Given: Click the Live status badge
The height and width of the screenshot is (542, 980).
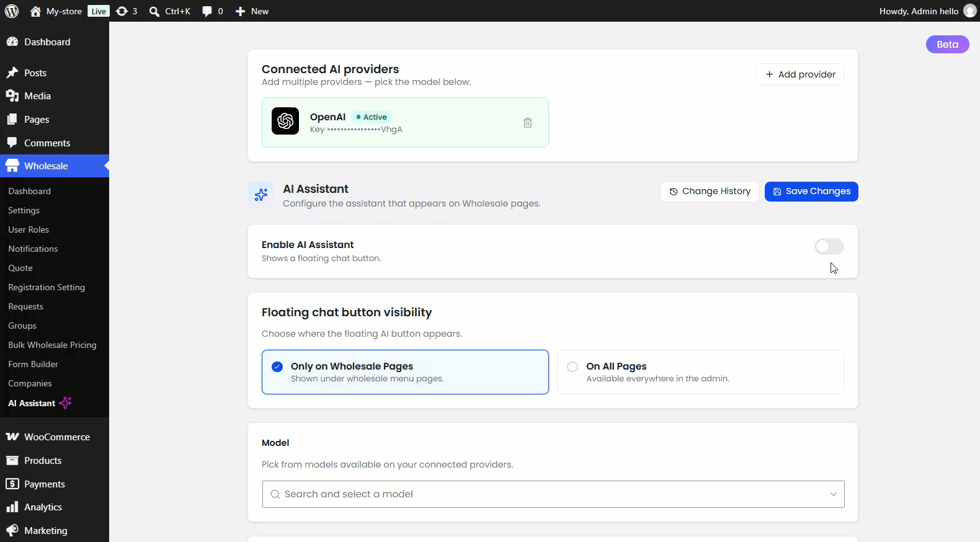Looking at the screenshot, I should [x=99, y=11].
